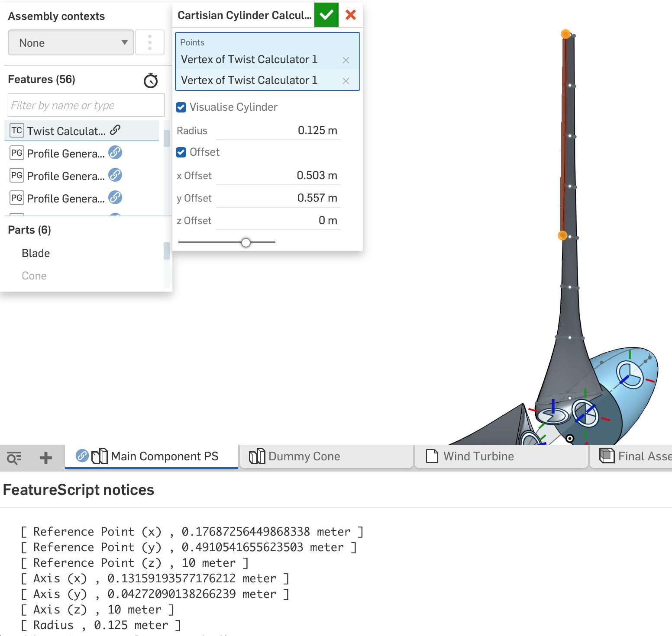Select the Twist Calculat... feature
The width and height of the screenshot is (672, 636).
tap(82, 131)
